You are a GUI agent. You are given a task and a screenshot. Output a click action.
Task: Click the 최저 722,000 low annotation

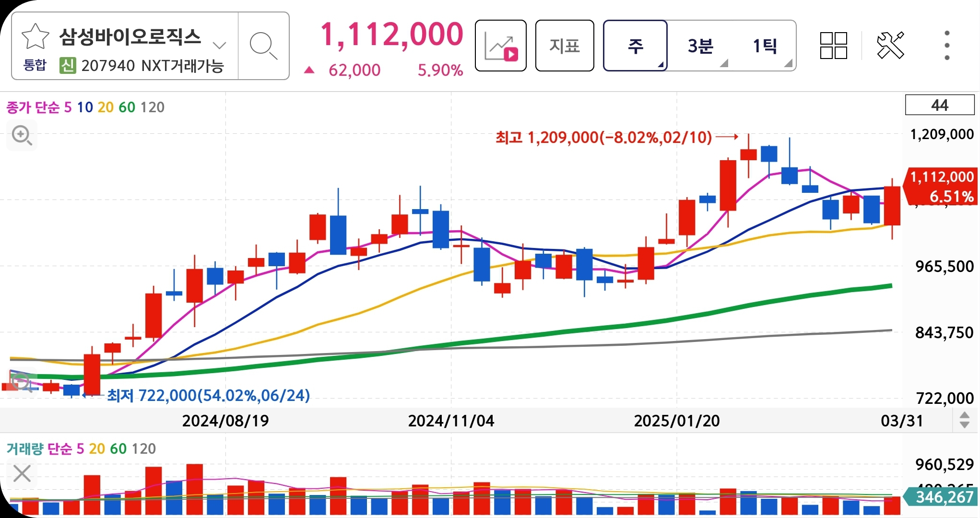(208, 395)
